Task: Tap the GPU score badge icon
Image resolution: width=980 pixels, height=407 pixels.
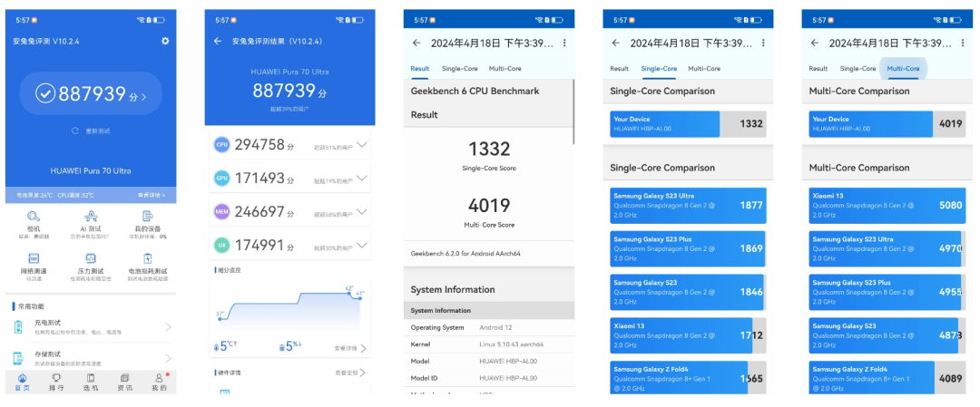Action: [221, 178]
